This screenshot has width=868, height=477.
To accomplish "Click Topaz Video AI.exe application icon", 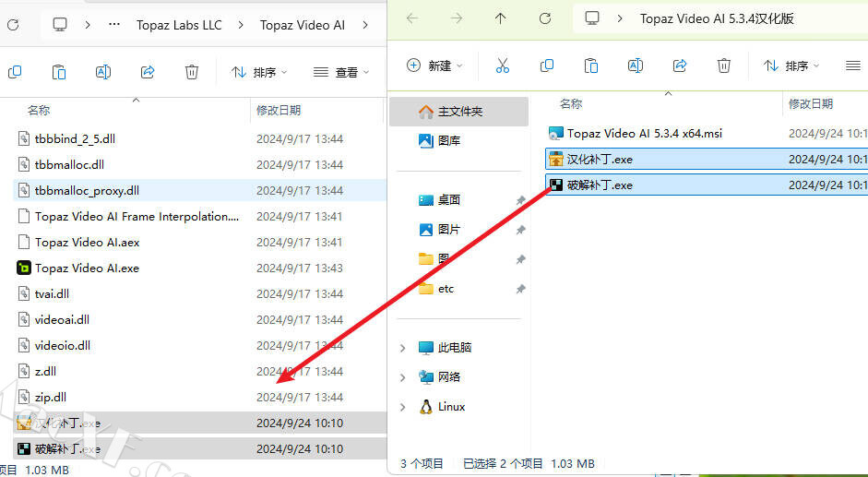I will click(x=23, y=268).
